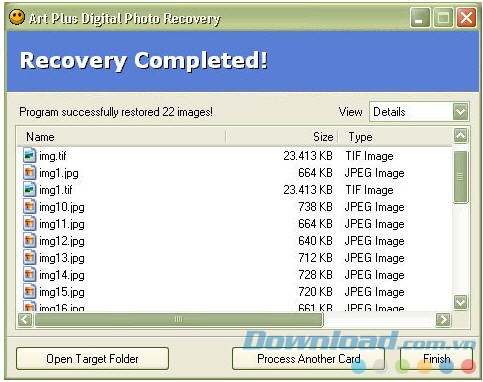Viewport: 483px width, 382px height.
Task: Click the 712 KB size value
Action: coord(315,258)
